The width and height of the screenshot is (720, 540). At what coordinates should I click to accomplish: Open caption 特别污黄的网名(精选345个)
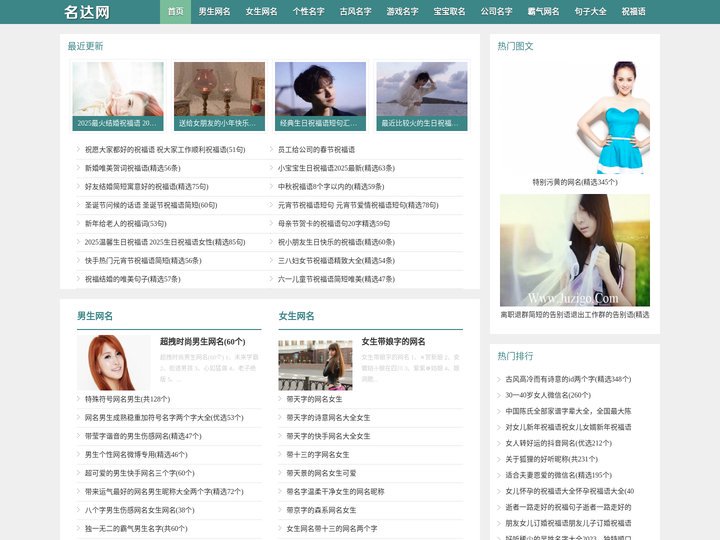point(575,182)
